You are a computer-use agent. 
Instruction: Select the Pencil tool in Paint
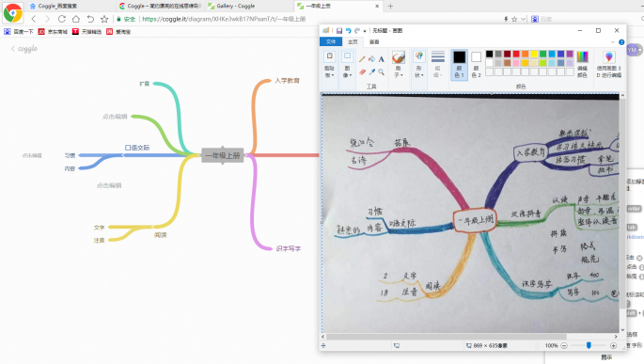pyautogui.click(x=362, y=59)
